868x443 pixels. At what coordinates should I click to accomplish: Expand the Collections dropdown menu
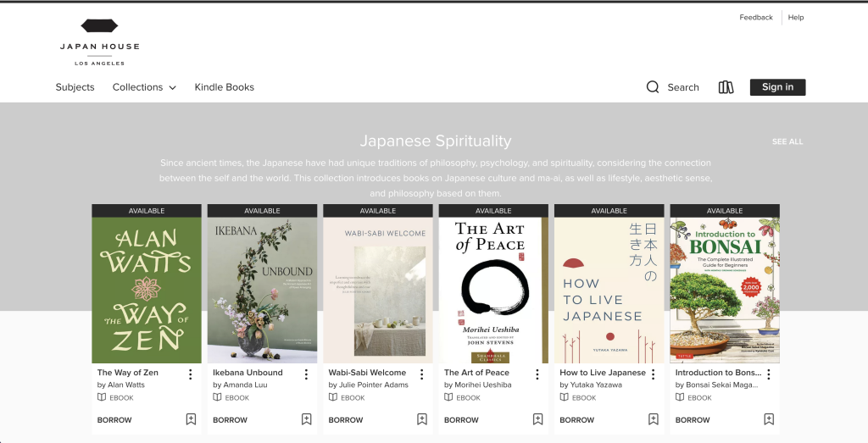144,87
